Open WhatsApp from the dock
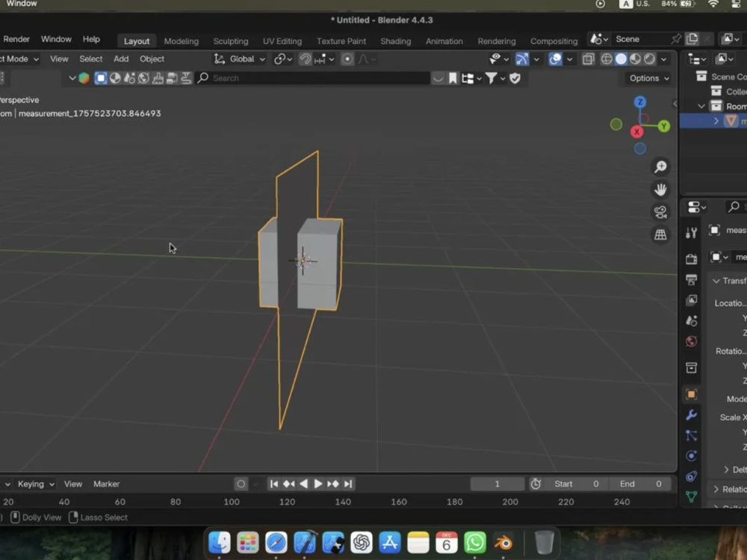Image resolution: width=747 pixels, height=560 pixels. 475,542
